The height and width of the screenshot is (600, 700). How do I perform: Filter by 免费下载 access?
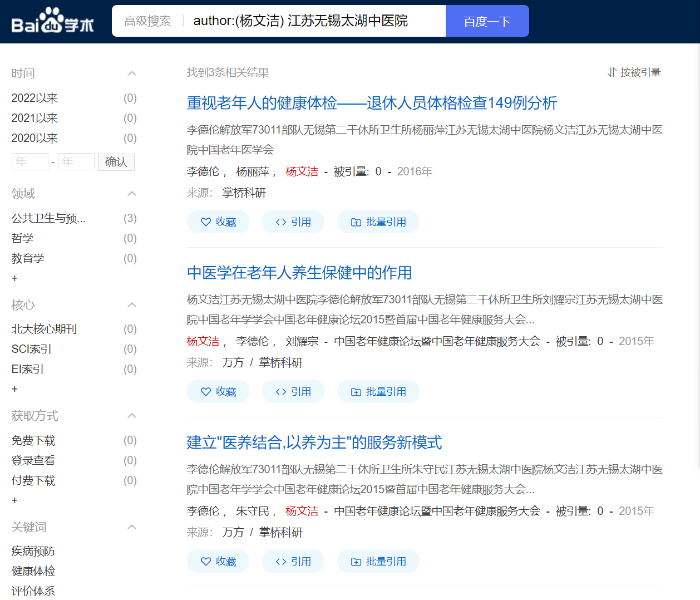[33, 441]
